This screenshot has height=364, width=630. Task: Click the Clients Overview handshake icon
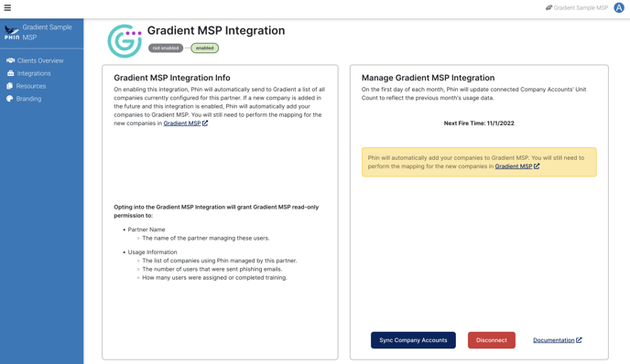[10, 60]
